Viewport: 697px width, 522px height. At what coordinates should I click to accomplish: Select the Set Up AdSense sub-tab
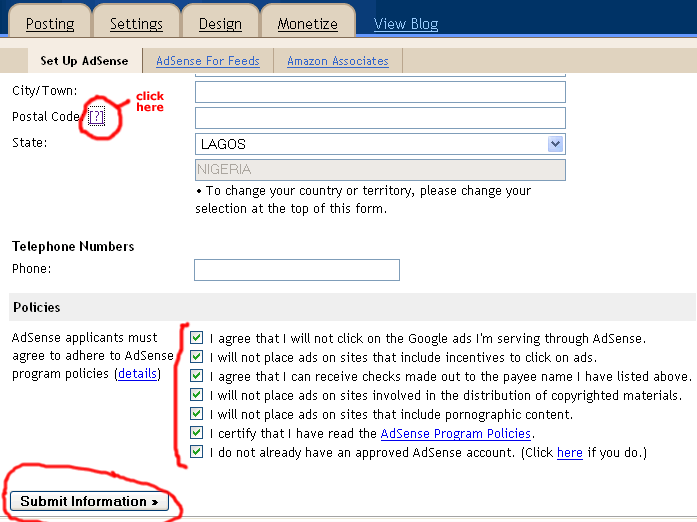pyautogui.click(x=84, y=61)
